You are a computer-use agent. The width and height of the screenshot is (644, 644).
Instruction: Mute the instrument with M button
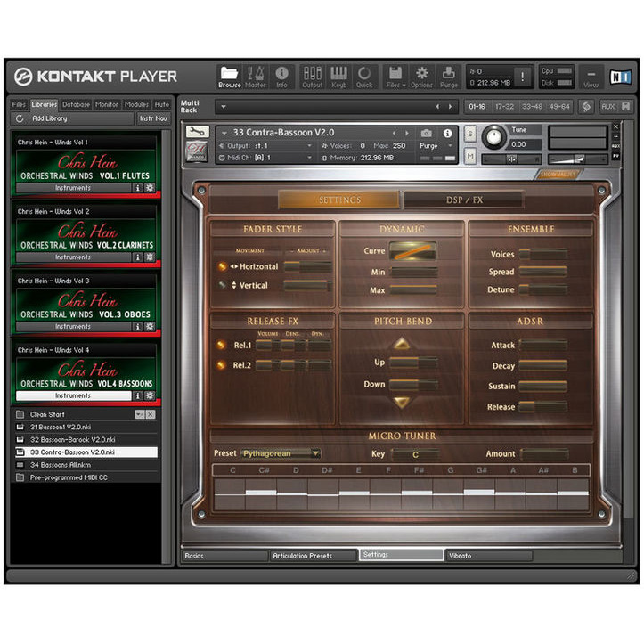click(470, 156)
